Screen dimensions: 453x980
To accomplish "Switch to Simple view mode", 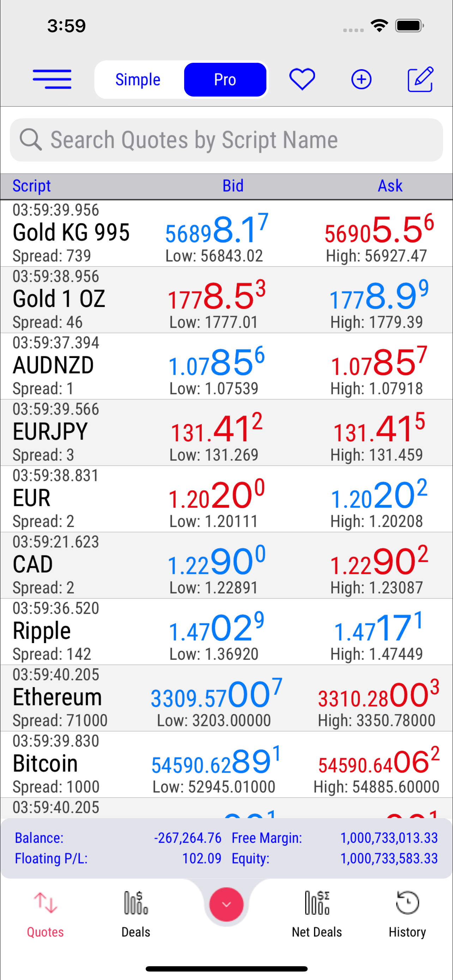I will (x=138, y=79).
